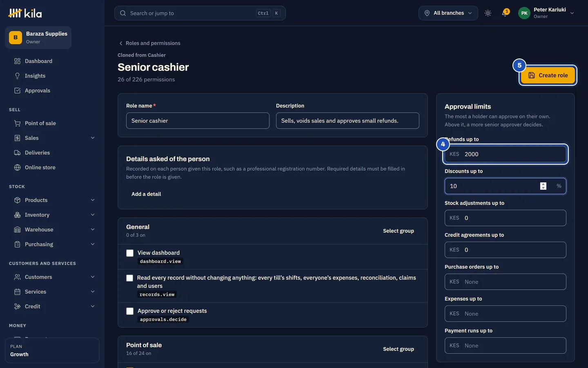Viewport: 588px width, 368px height.
Task: Click the Refunds up to field
Action: click(x=506, y=154)
